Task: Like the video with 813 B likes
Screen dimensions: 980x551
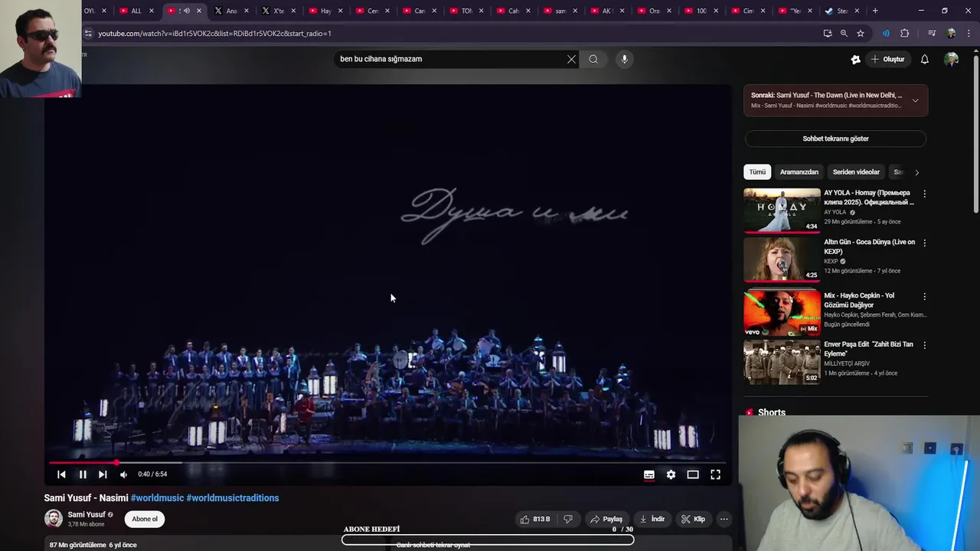Action: pyautogui.click(x=535, y=519)
